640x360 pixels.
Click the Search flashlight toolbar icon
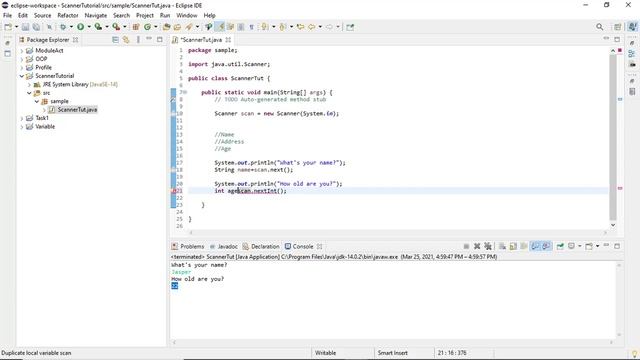coord(189,27)
